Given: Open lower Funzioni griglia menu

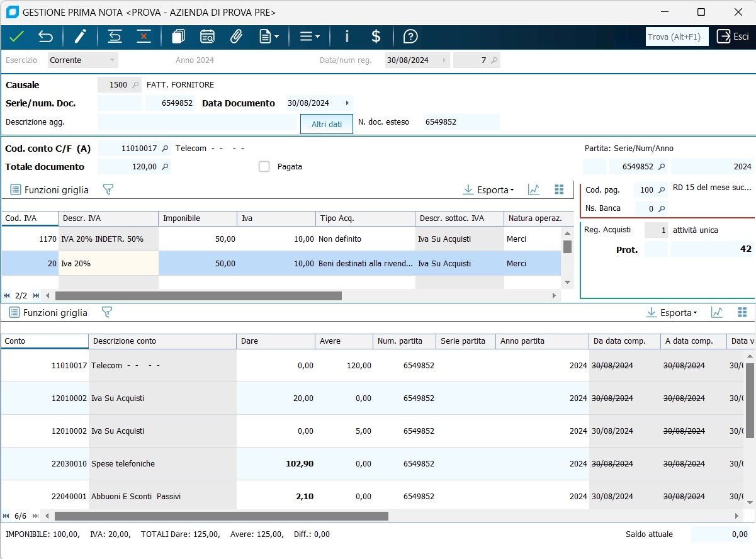Looking at the screenshot, I should coord(48,312).
